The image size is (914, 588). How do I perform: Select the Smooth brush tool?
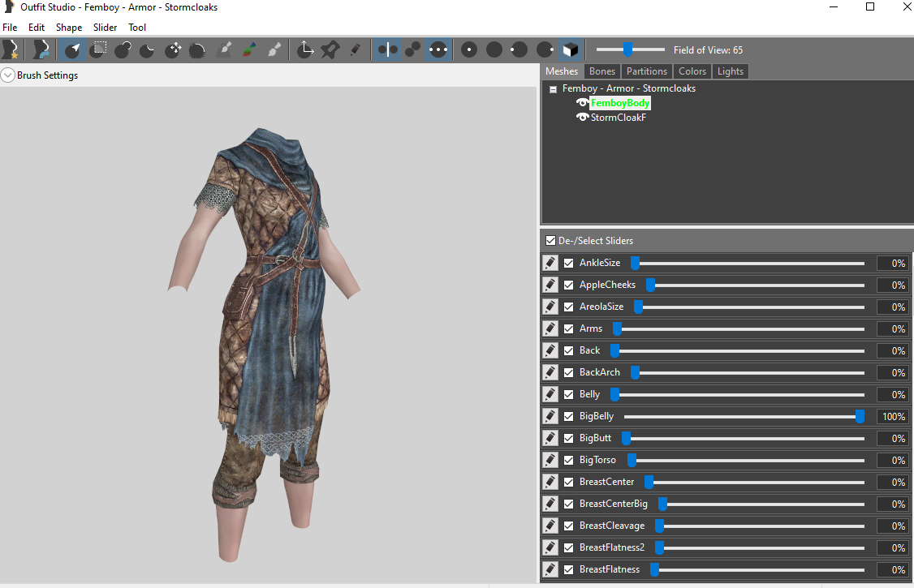(x=197, y=50)
